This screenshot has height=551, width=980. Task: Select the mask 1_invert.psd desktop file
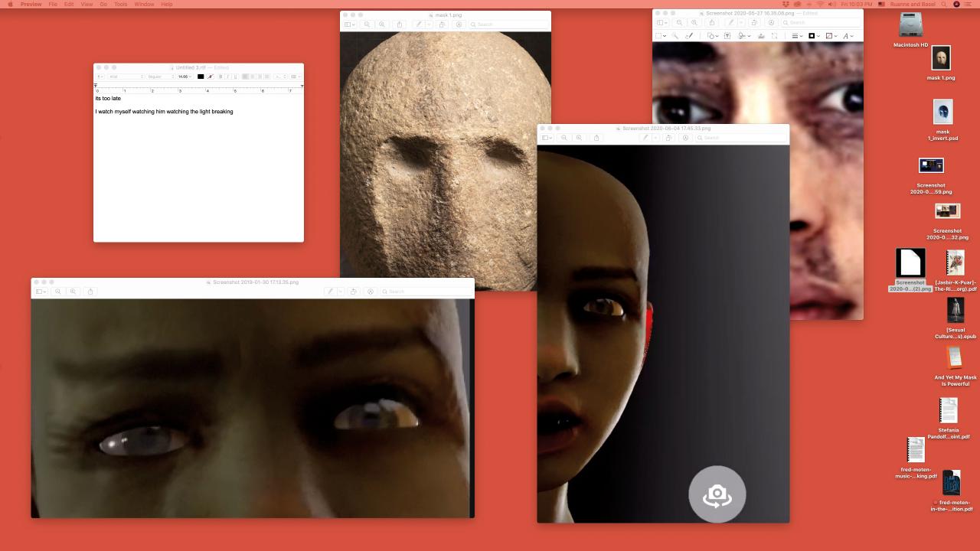point(942,113)
